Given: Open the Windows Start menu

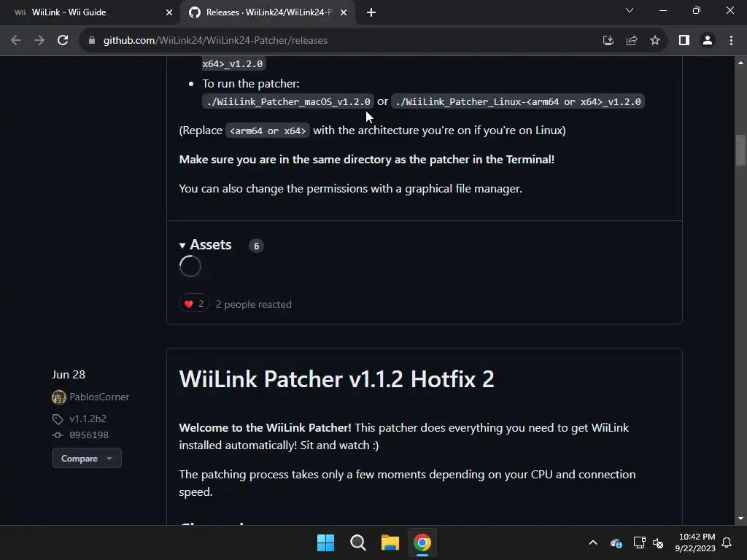Looking at the screenshot, I should pyautogui.click(x=326, y=542).
